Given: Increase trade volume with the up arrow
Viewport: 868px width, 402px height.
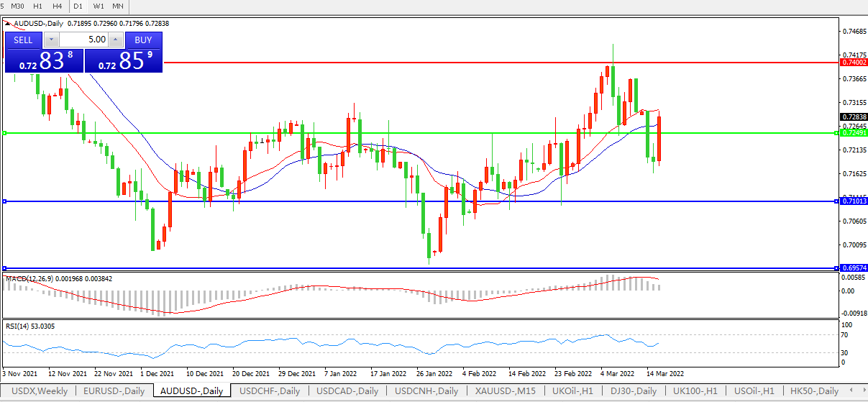Looking at the screenshot, I should pos(115,40).
